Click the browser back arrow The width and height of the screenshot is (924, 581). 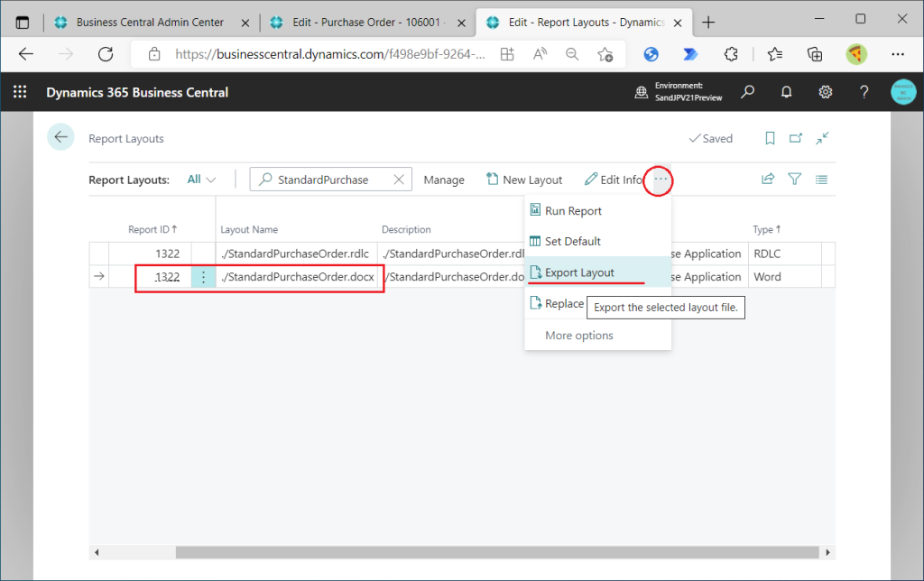point(26,54)
